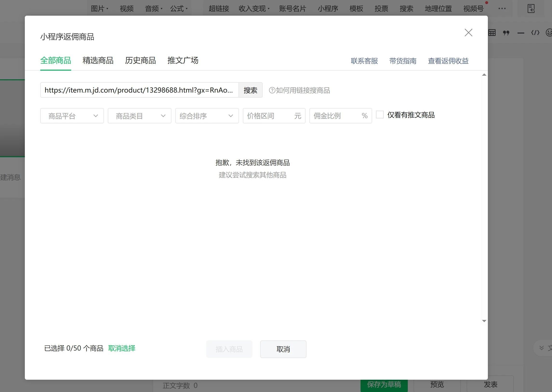Open the 商品类目 dropdown
Image resolution: width=552 pixels, height=392 pixels.
139,116
